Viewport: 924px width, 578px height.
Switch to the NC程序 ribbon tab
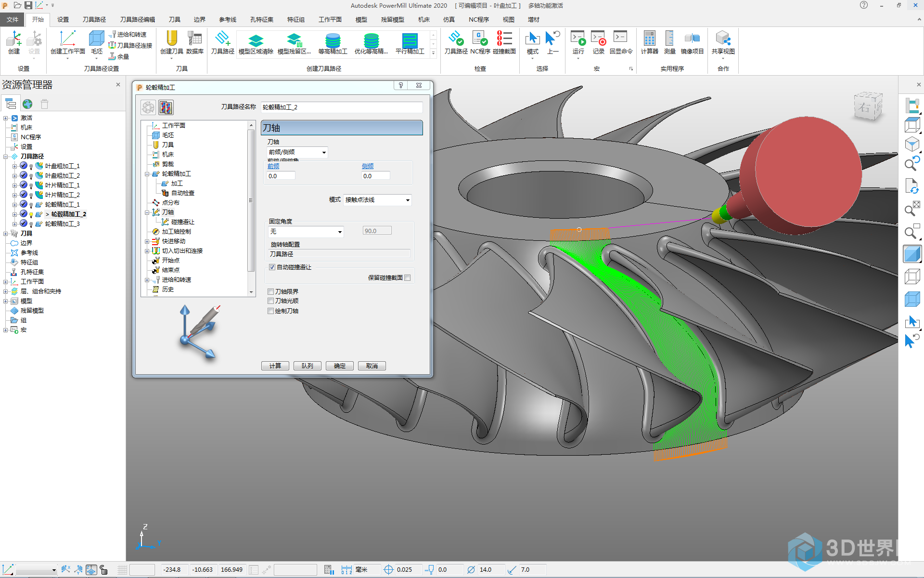[479, 20]
